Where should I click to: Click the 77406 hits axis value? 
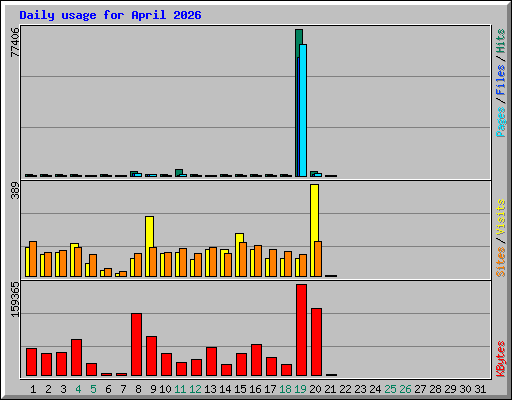tap(15, 42)
